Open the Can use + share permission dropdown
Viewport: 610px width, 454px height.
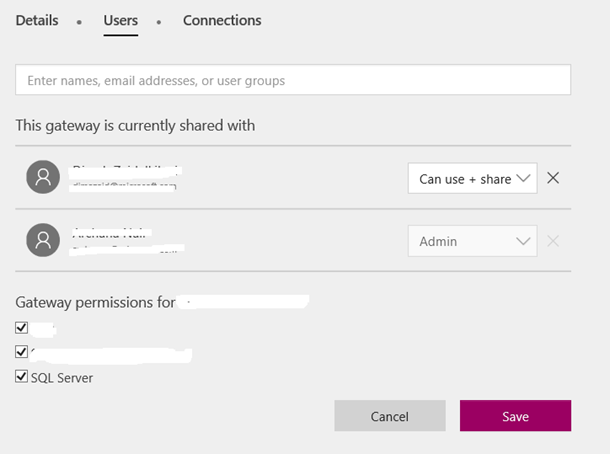tap(472, 179)
